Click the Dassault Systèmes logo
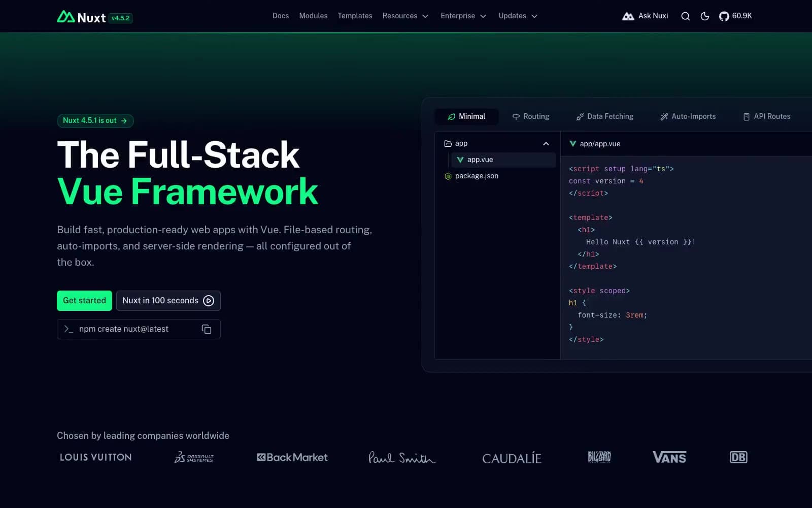 click(x=194, y=457)
